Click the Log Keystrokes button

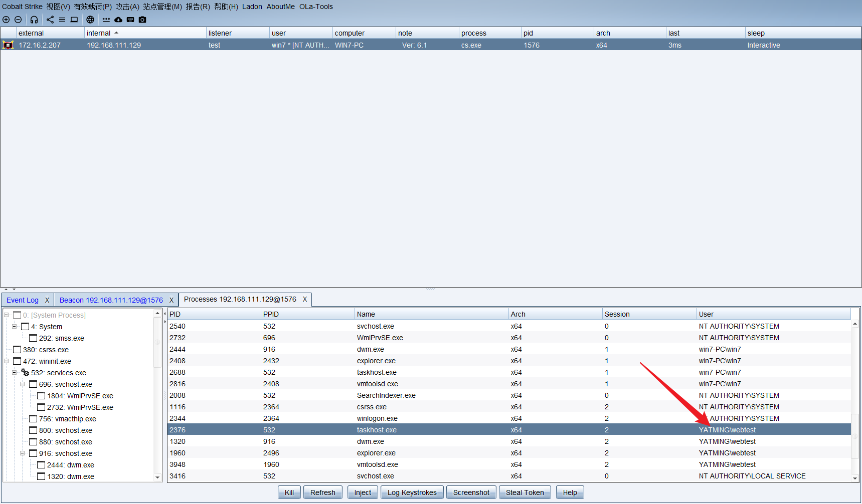(412, 492)
